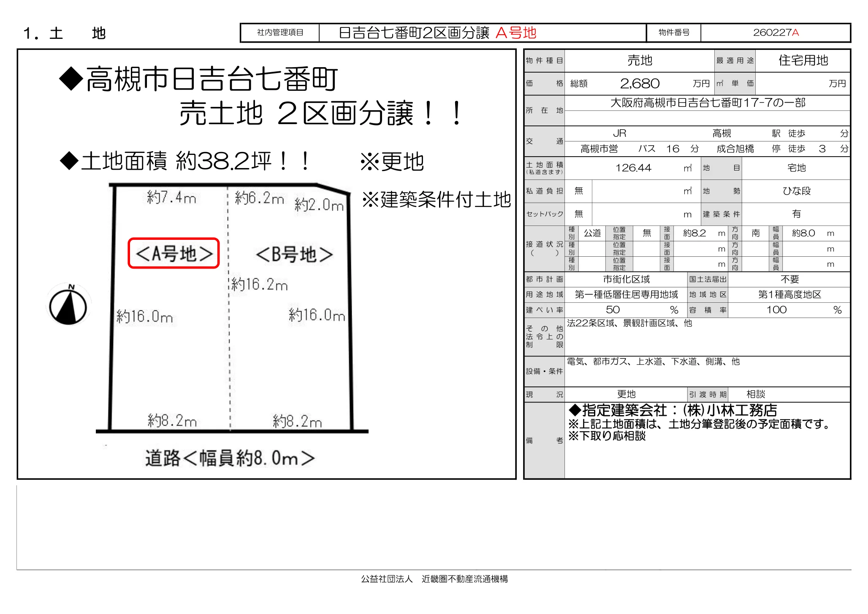The height and width of the screenshot is (614, 868).
Task: Click the 引渡時期 label cell
Action: click(708, 394)
